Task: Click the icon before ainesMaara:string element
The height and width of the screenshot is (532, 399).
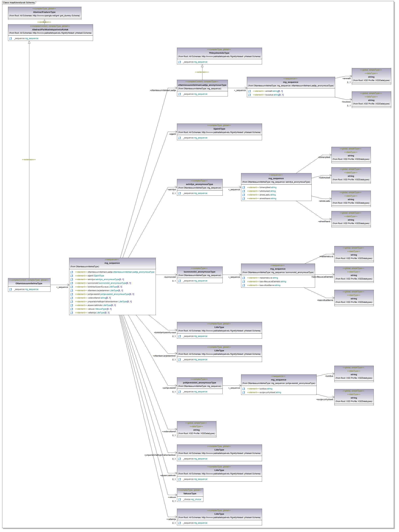Action: pyautogui.click(x=244, y=199)
